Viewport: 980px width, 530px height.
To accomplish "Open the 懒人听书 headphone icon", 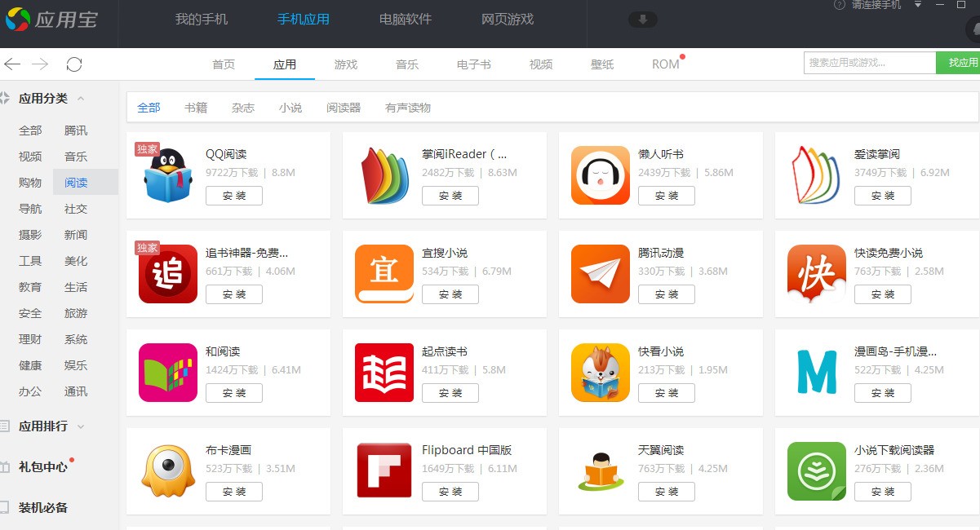I will pyautogui.click(x=601, y=175).
